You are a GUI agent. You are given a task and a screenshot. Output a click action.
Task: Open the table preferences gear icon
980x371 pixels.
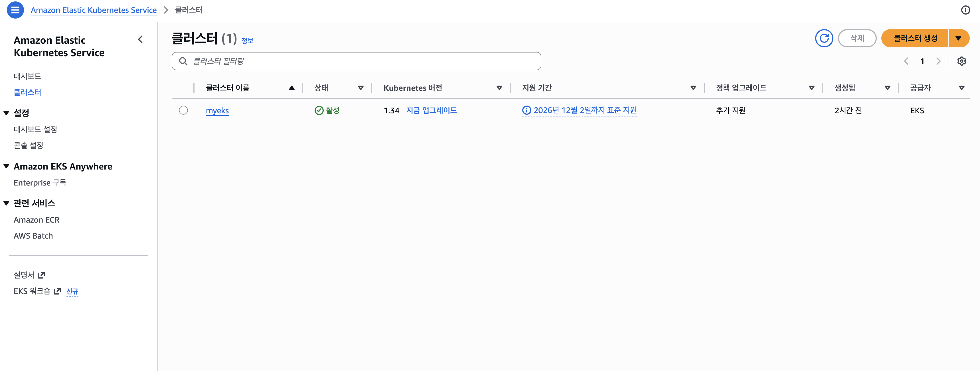pos(962,61)
